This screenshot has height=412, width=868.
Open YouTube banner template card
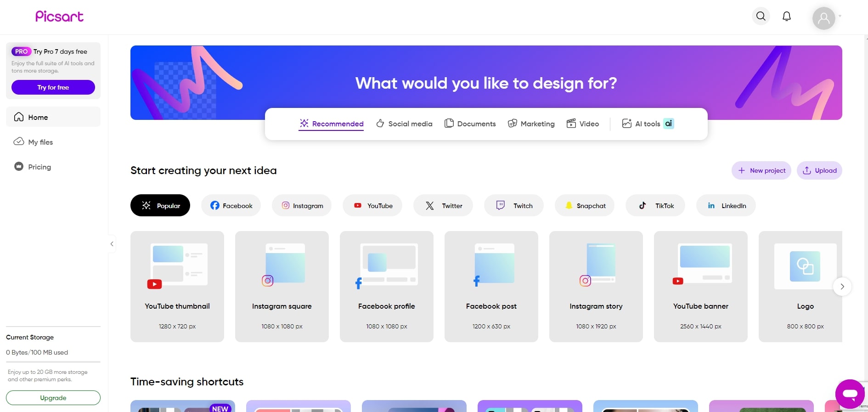[x=701, y=287]
